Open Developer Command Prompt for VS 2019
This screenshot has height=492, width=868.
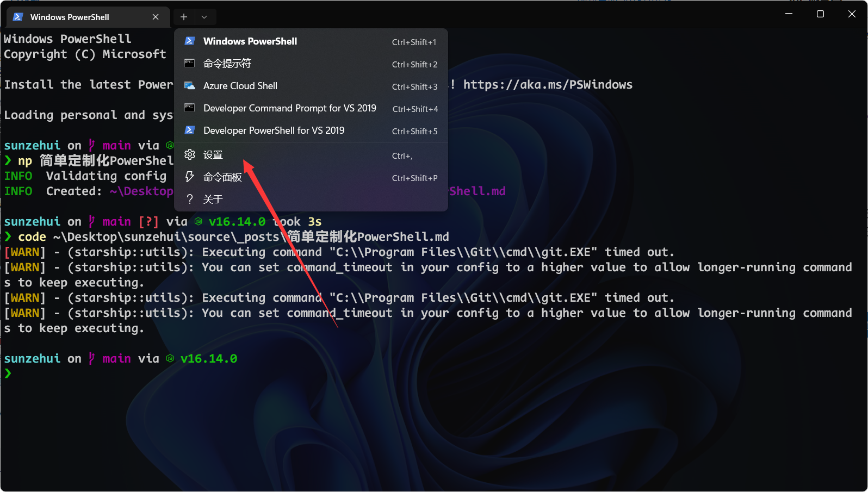tap(311, 108)
